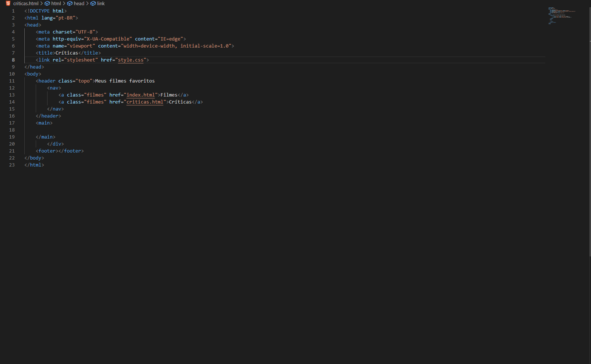Viewport: 591px width, 364px height.
Task: Click the vertical editor scrollbar
Action: 590,132
